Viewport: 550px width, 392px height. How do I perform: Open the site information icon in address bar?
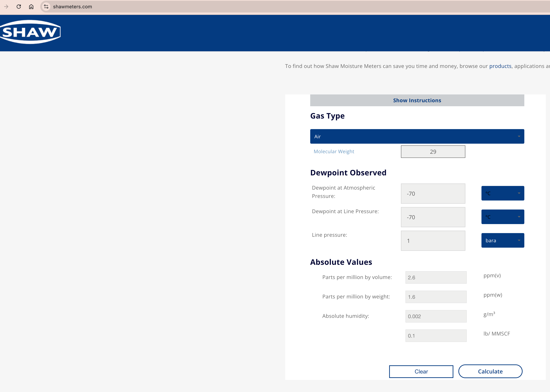point(46,7)
